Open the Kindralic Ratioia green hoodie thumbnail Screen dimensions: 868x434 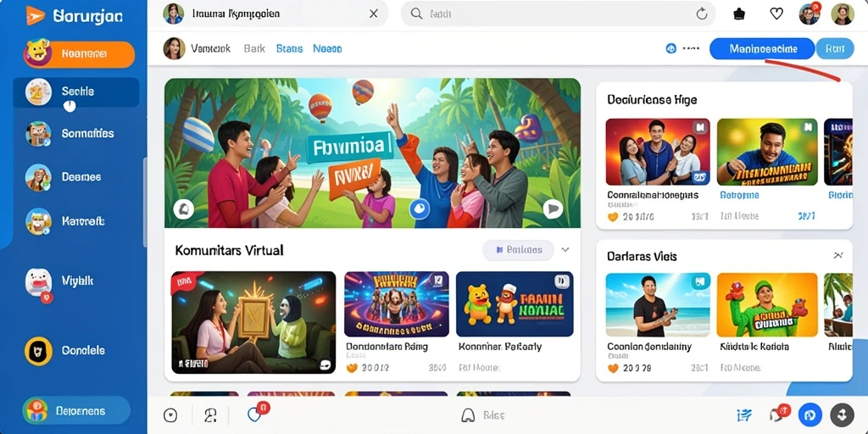coord(767,305)
